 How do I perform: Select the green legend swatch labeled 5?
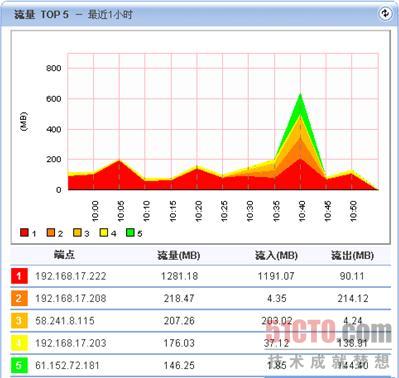click(130, 232)
